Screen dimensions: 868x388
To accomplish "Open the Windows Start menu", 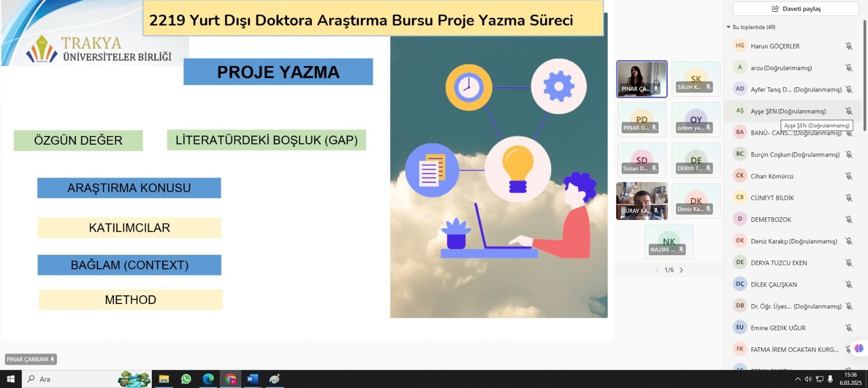I will pyautogui.click(x=10, y=379).
